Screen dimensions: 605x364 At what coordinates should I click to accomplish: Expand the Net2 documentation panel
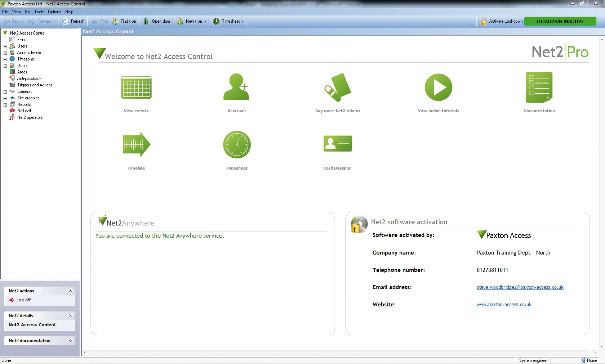coord(70,340)
